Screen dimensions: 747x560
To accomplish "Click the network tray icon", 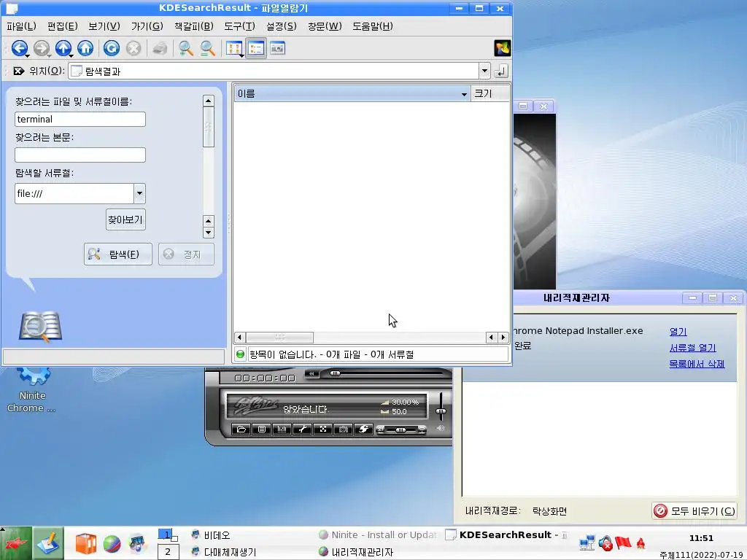I will pyautogui.click(x=587, y=542).
